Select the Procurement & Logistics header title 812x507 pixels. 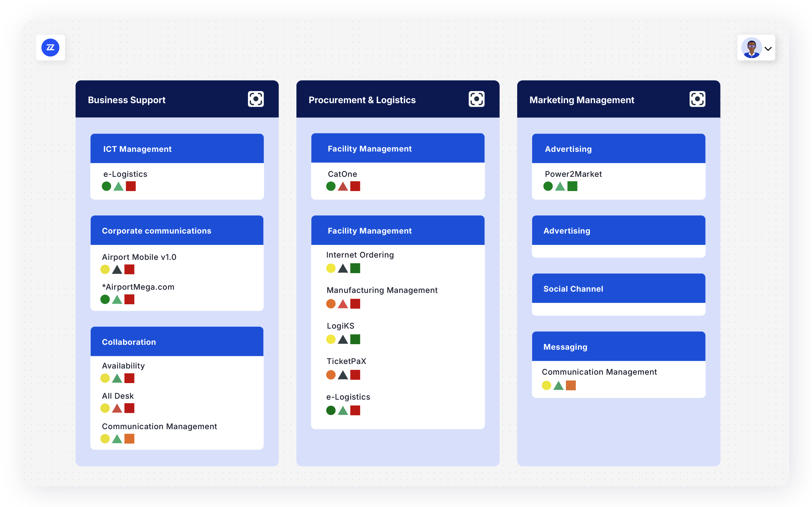click(x=362, y=100)
